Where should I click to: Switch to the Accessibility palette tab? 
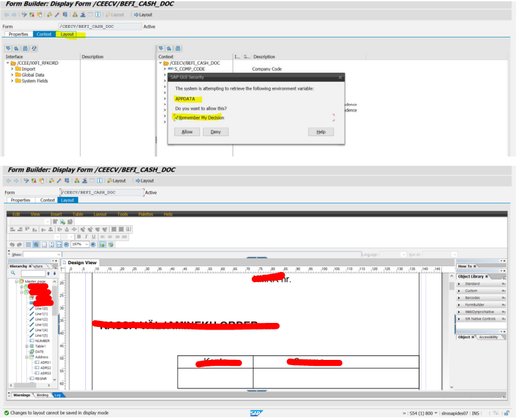point(488,337)
